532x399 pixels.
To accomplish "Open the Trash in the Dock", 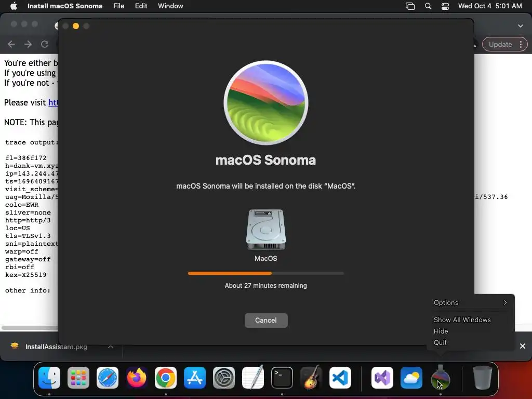I will point(483,378).
